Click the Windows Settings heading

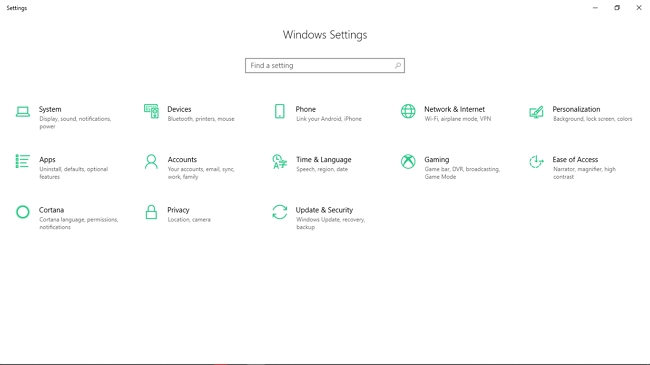click(325, 35)
